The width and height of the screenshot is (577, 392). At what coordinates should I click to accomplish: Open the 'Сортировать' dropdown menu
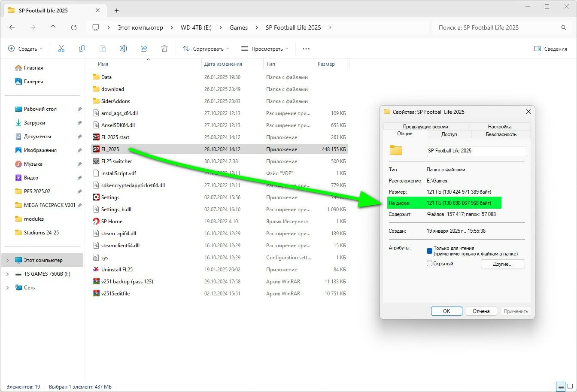[x=206, y=49]
